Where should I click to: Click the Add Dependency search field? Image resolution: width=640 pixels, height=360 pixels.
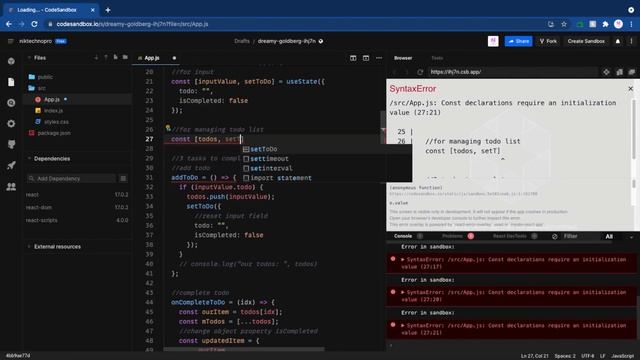coord(71,178)
